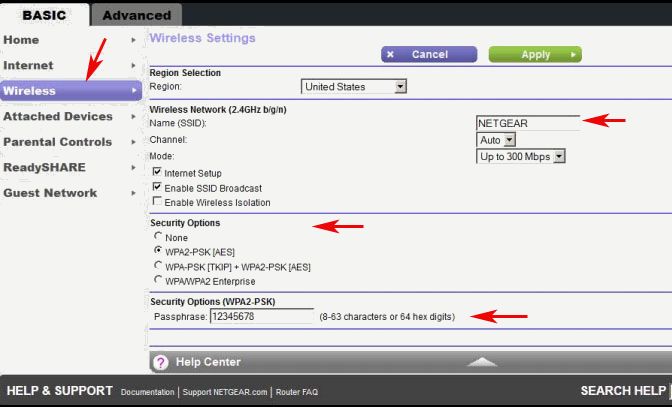Open the Support NETGEAR.com link
This screenshot has width=672, height=407.
point(225,392)
